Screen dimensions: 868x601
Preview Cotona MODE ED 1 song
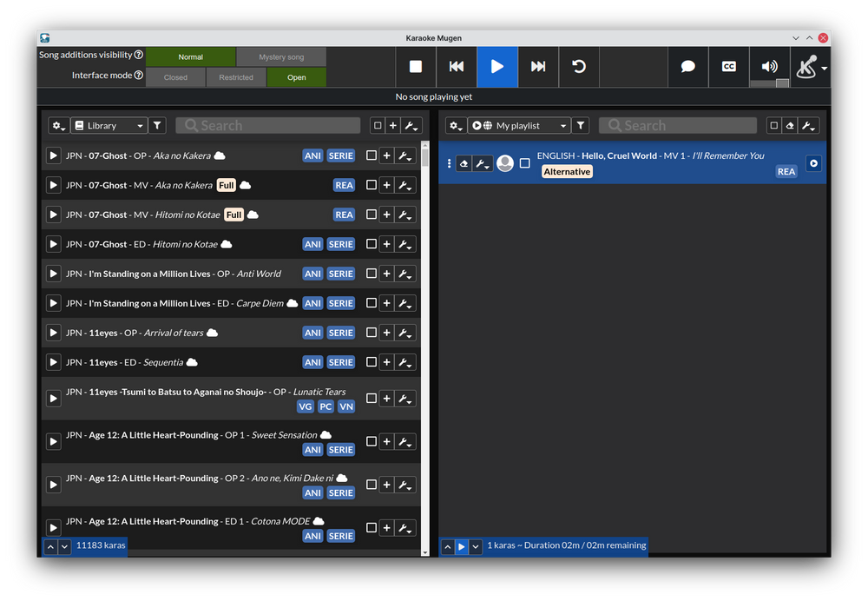(x=53, y=528)
